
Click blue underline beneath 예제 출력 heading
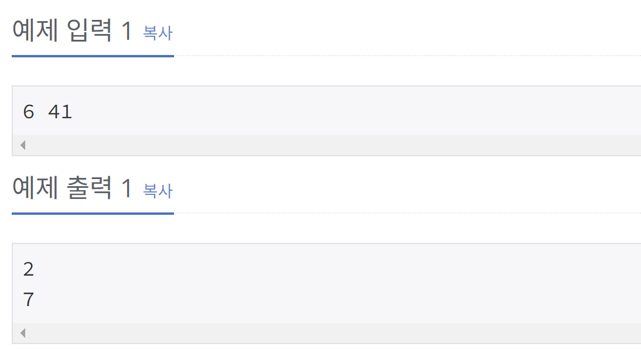[x=93, y=213]
